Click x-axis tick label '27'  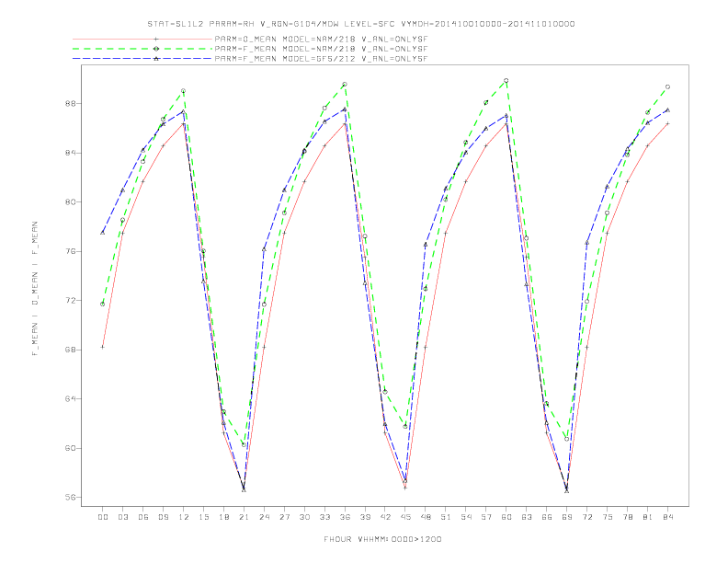click(x=284, y=517)
